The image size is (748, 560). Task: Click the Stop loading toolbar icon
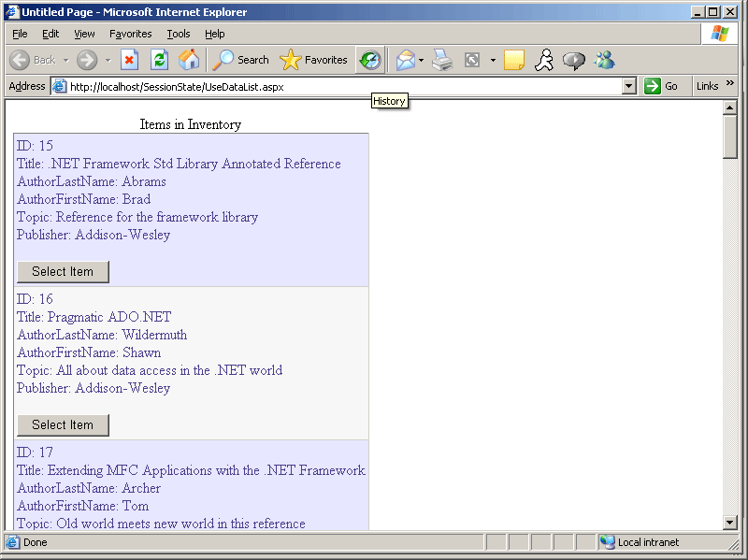click(130, 60)
